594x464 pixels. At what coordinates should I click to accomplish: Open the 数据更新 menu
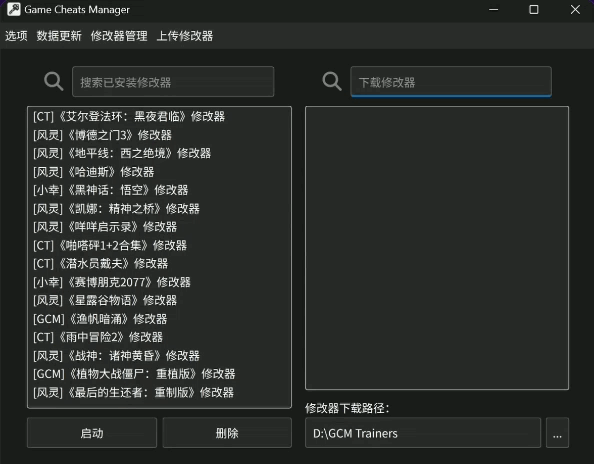click(x=59, y=36)
